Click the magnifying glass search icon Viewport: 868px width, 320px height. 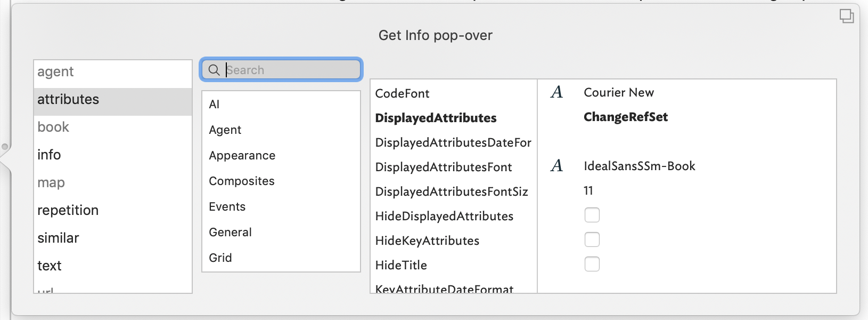click(x=214, y=70)
